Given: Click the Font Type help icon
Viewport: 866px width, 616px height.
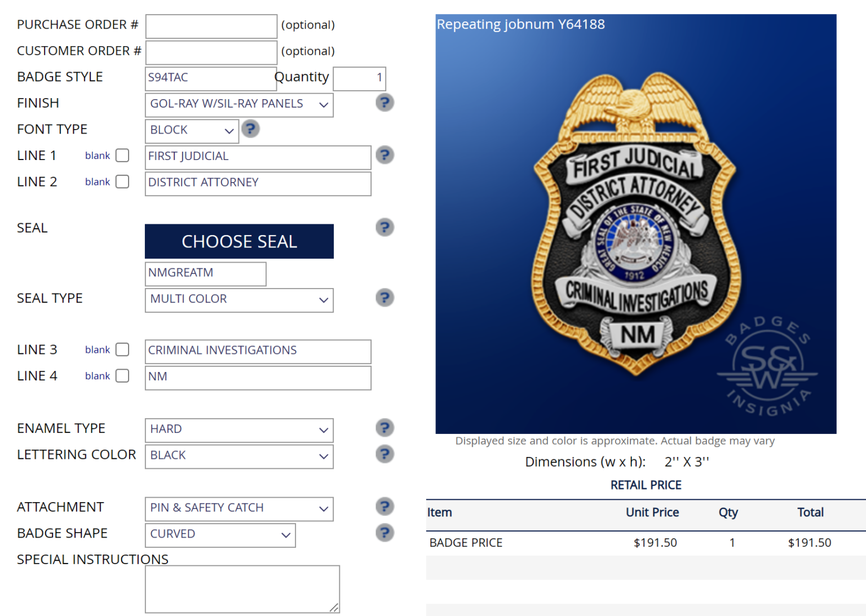Looking at the screenshot, I should [x=250, y=129].
